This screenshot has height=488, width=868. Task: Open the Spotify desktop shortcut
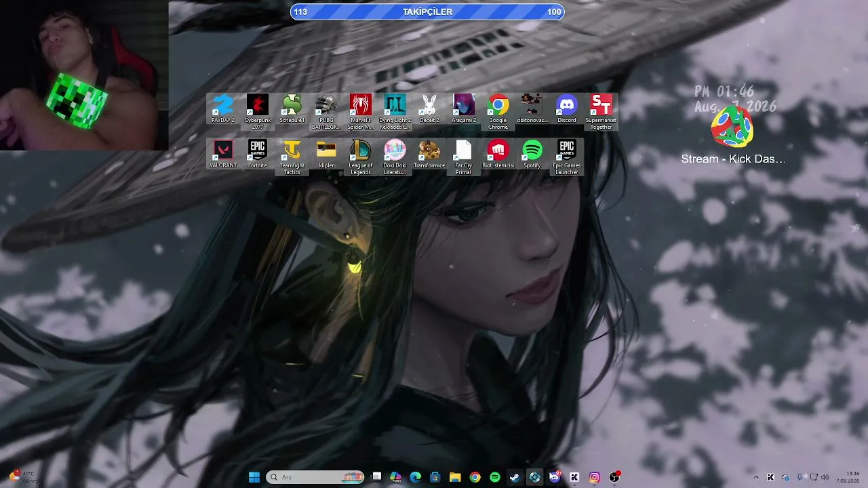tap(532, 154)
